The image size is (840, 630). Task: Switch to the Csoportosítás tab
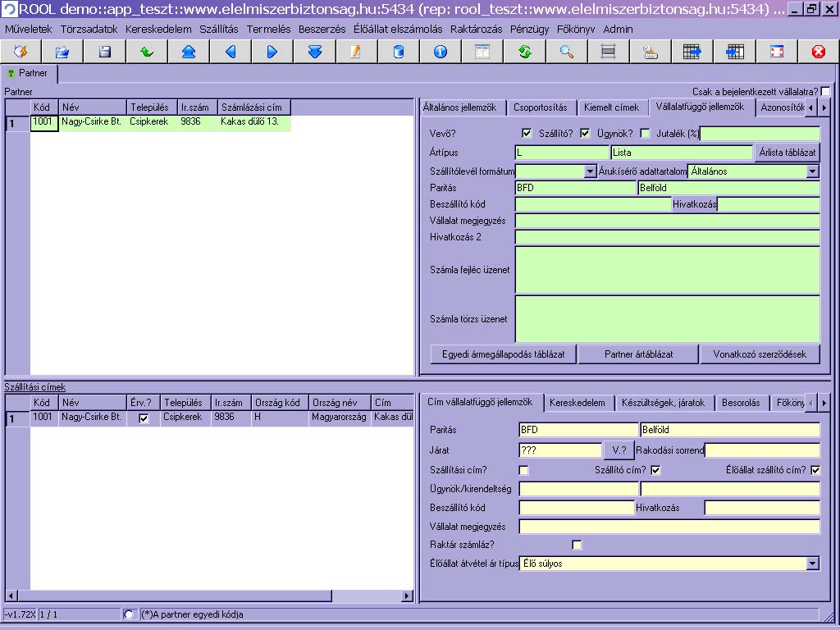click(540, 107)
